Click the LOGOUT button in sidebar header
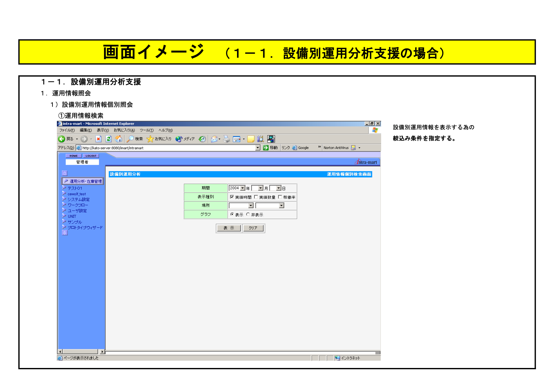The height and width of the screenshot is (392, 554). [x=91, y=156]
